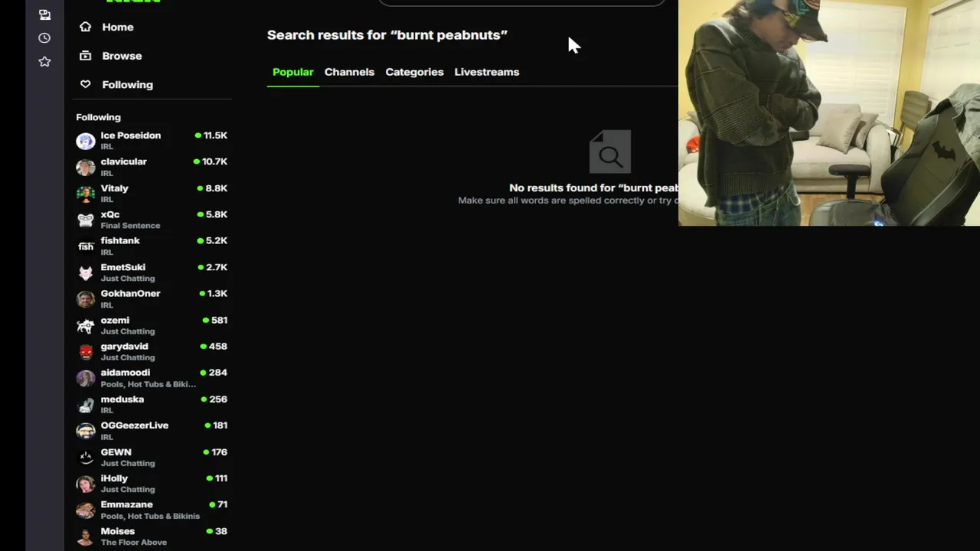Click the star favorites icon in left strip

44,61
